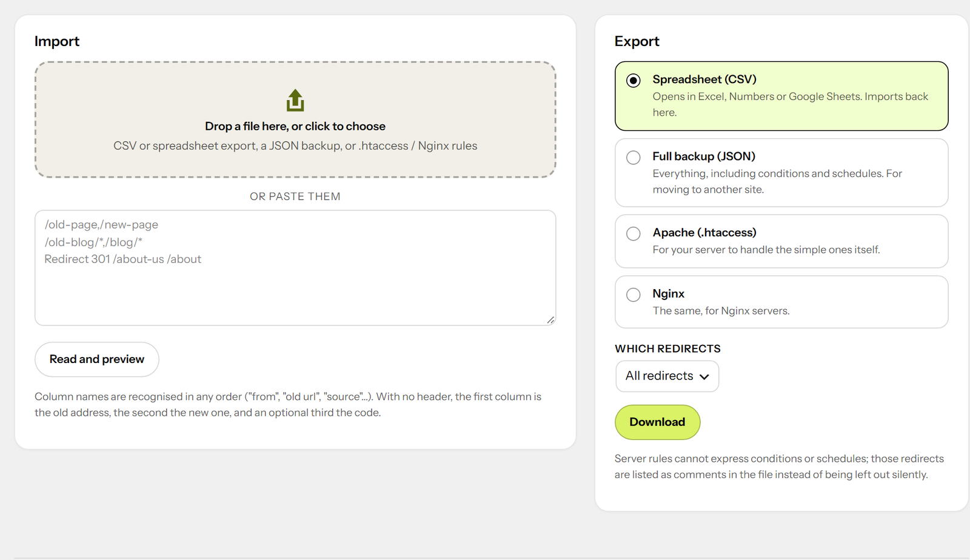Viewport: 970px width, 560px height.
Task: Click the 'Column names are recognised' help text
Action: 288,404
